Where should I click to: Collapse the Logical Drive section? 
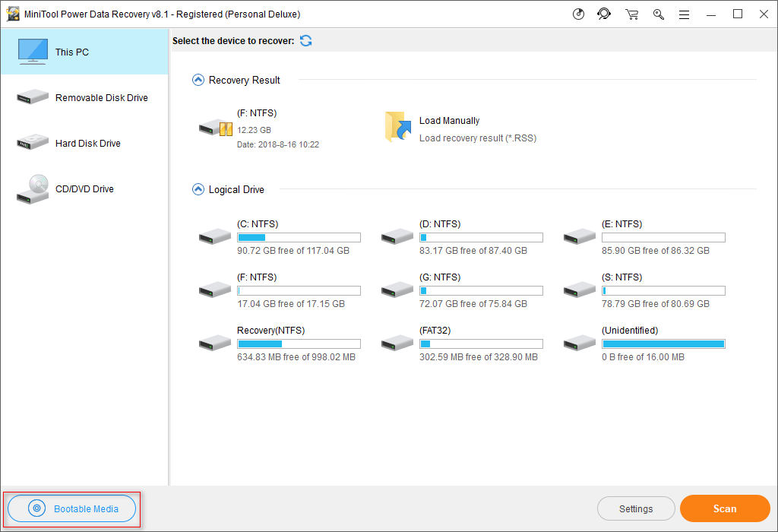[198, 189]
